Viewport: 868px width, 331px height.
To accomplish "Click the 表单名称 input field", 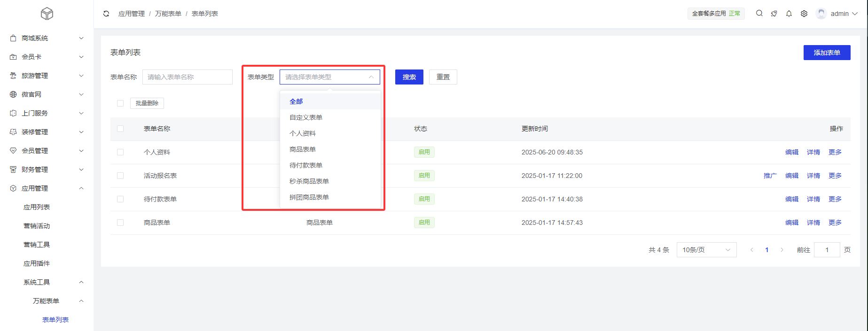I will pyautogui.click(x=187, y=77).
